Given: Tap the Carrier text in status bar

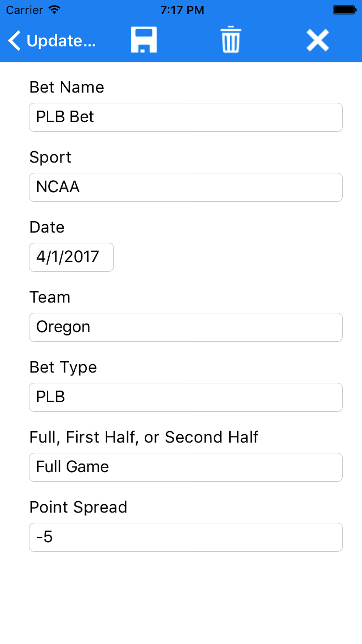Looking at the screenshot, I should pyautogui.click(x=24, y=10).
